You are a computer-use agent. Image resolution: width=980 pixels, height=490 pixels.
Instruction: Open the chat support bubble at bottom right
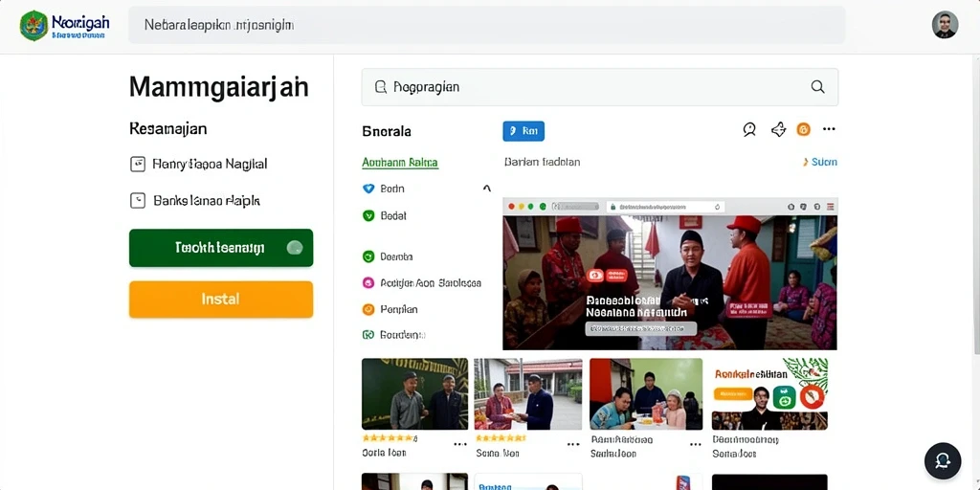click(943, 460)
